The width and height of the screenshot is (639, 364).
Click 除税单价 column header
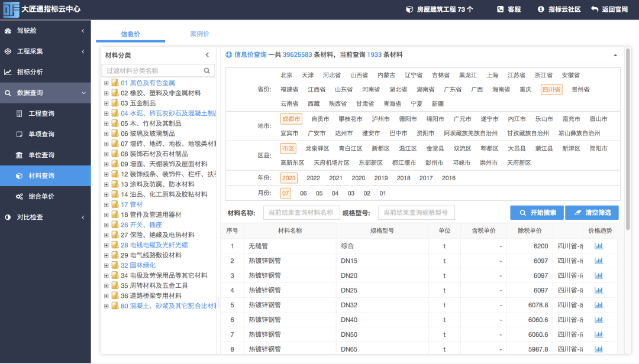tap(530, 231)
